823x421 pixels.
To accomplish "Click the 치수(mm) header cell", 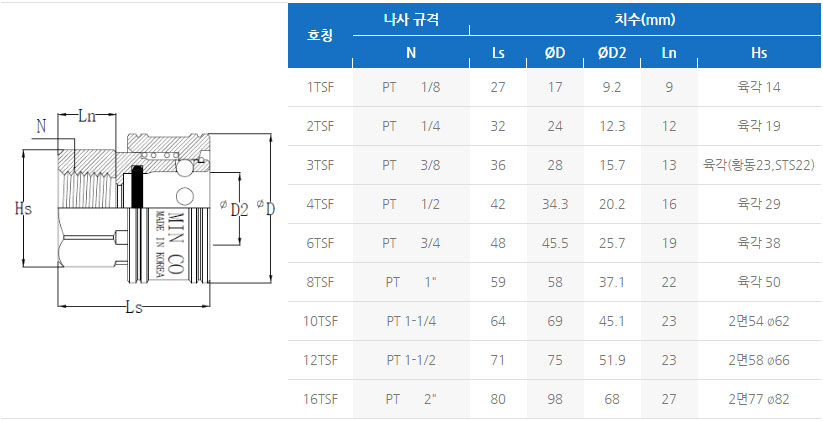I will (x=643, y=19).
